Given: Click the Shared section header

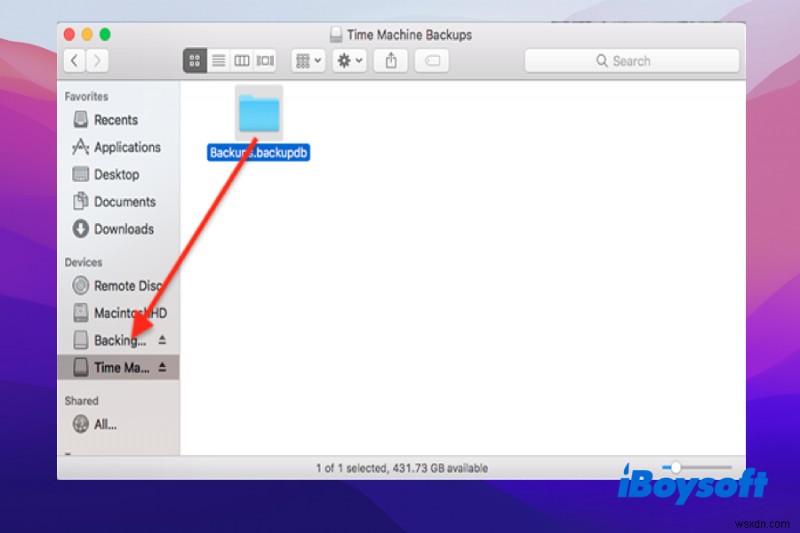Looking at the screenshot, I should coord(81,401).
